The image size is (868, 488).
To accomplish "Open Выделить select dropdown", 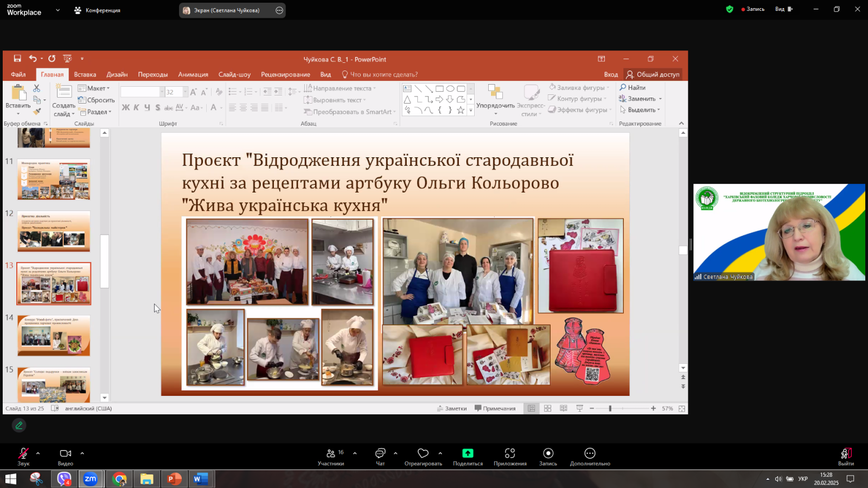I will [640, 110].
